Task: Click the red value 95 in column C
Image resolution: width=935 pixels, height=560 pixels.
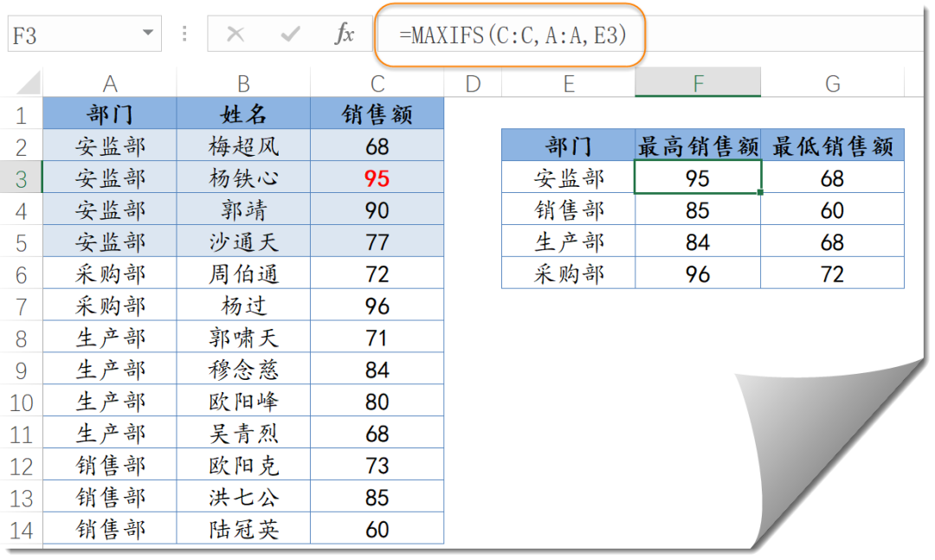Action: [377, 177]
